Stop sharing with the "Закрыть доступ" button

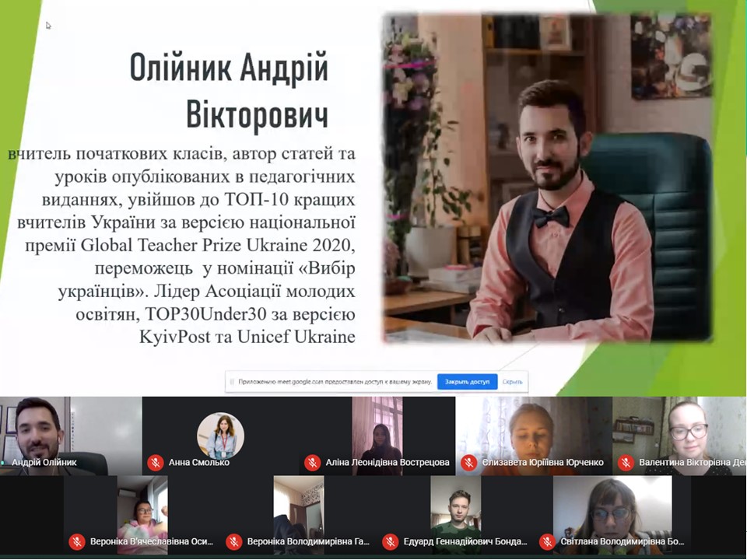click(x=467, y=382)
